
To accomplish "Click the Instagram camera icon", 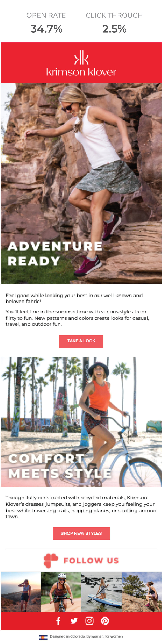I will click(89, 621).
